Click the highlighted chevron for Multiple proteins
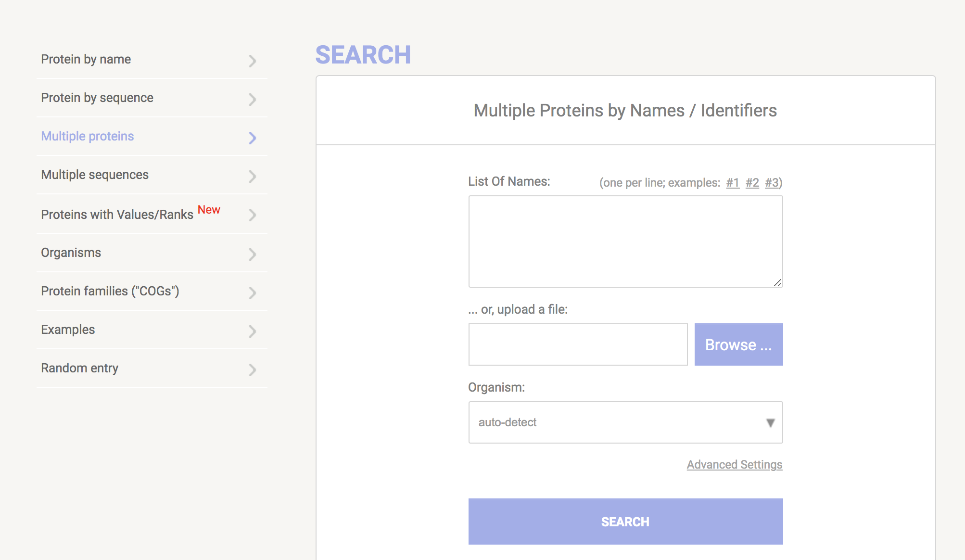 pos(252,138)
